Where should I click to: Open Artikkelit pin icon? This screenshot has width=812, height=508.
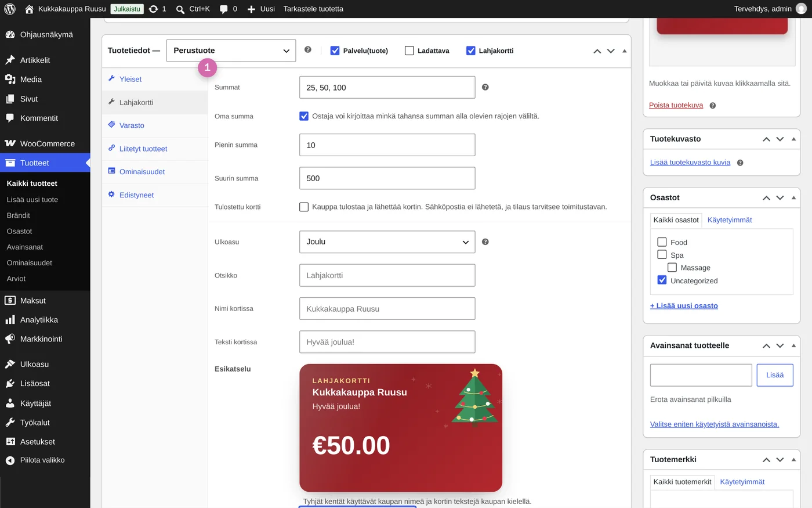pyautogui.click(x=10, y=60)
